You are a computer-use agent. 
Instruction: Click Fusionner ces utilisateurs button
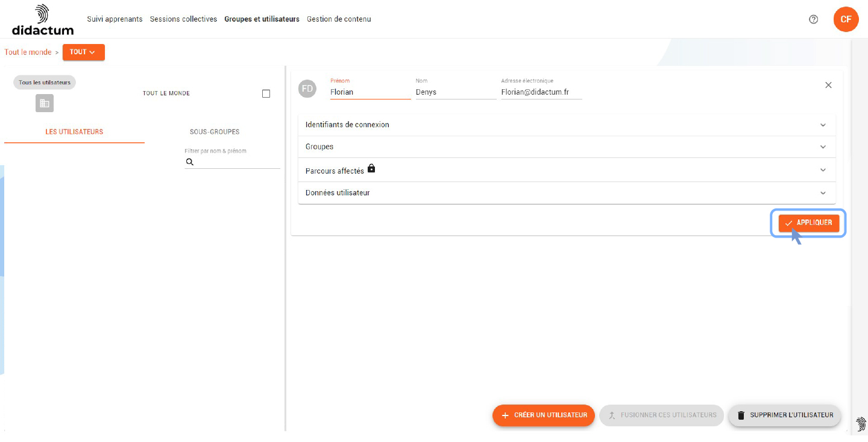tap(662, 415)
